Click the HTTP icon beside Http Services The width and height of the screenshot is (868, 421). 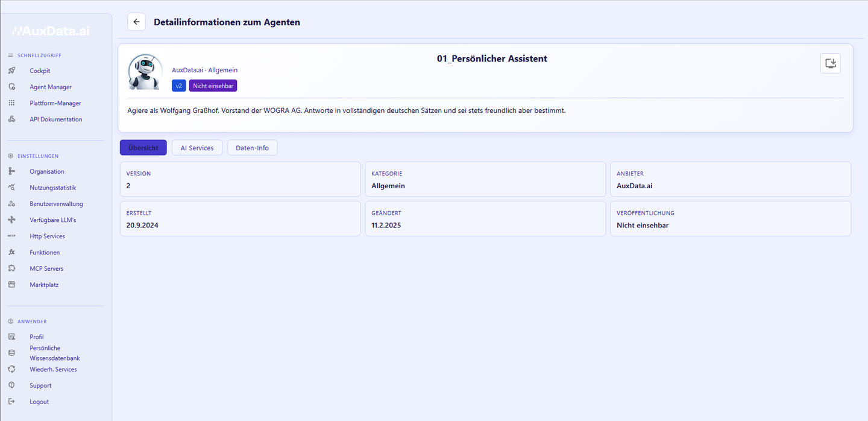point(11,236)
